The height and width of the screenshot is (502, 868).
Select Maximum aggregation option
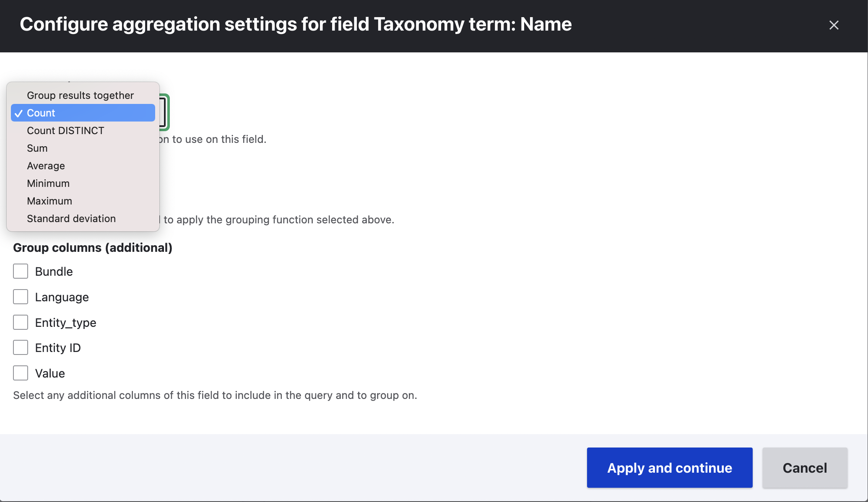49,201
